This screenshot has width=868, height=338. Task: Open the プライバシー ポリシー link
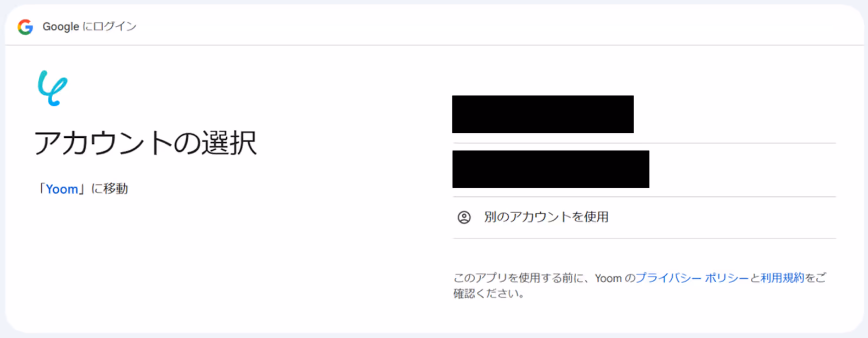(692, 278)
